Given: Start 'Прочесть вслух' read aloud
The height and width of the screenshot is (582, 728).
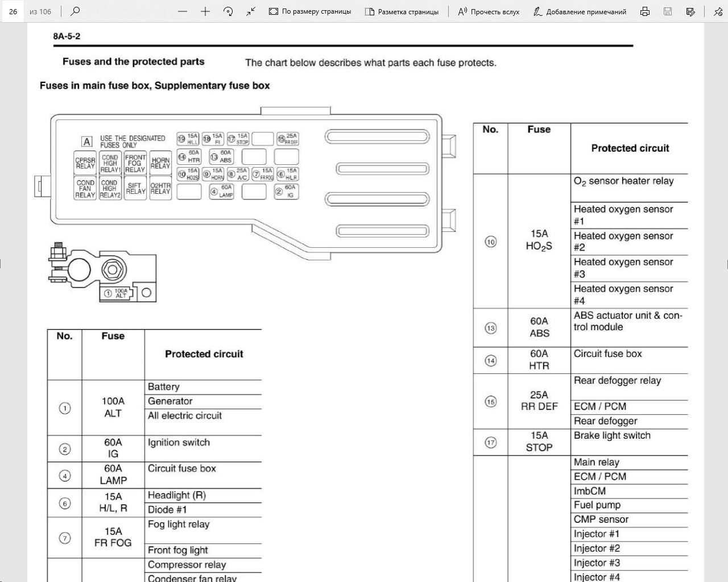Looking at the screenshot, I should [489, 11].
